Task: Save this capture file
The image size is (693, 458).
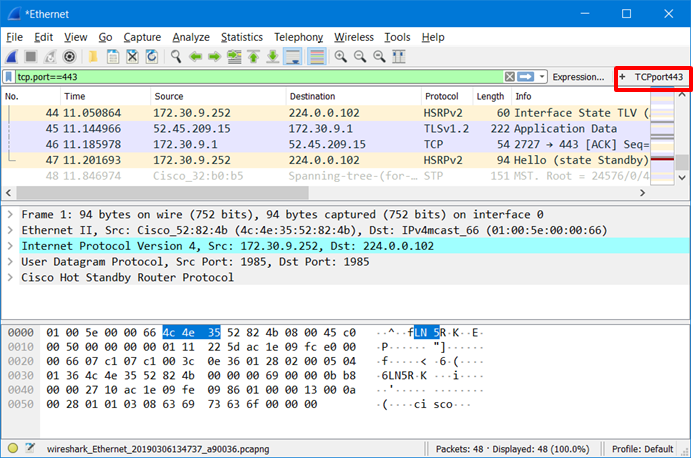Action: point(113,57)
